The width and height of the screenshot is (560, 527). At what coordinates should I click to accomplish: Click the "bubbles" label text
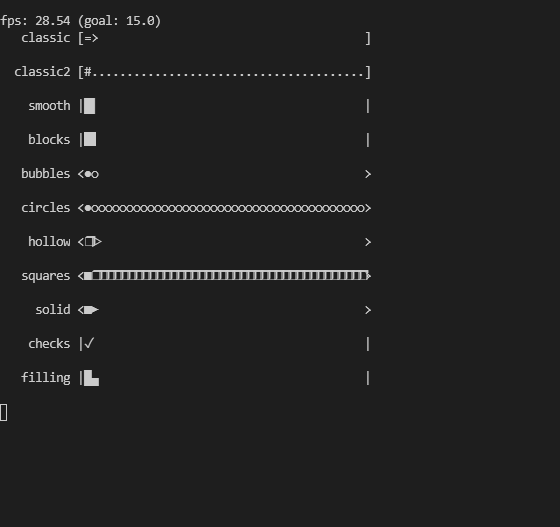(46, 174)
